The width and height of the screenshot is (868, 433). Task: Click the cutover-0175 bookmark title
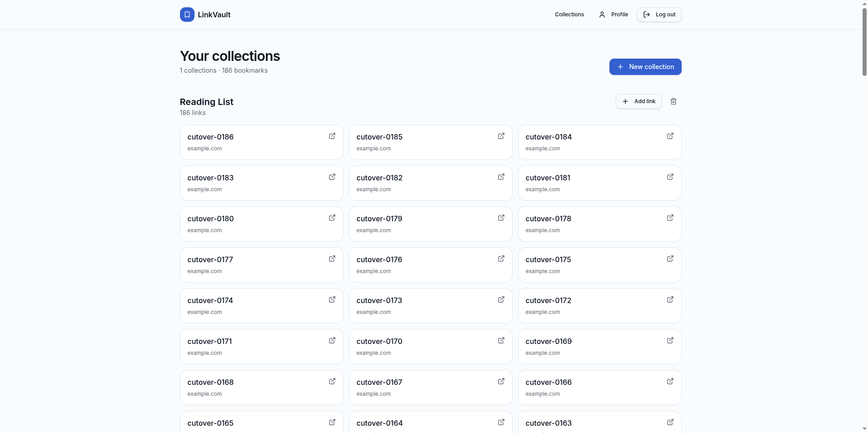point(548,259)
